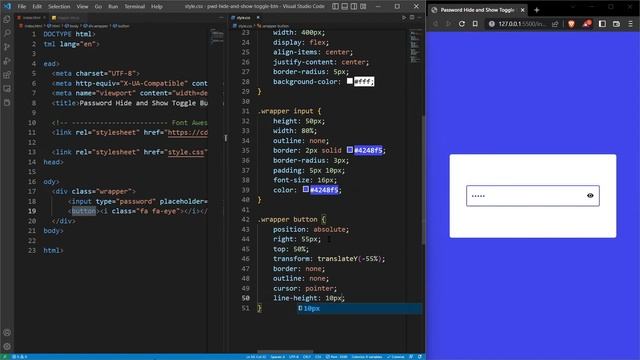The height and width of the screenshot is (360, 640).
Task: Click the .wrapper button selector line
Action: 291,220
